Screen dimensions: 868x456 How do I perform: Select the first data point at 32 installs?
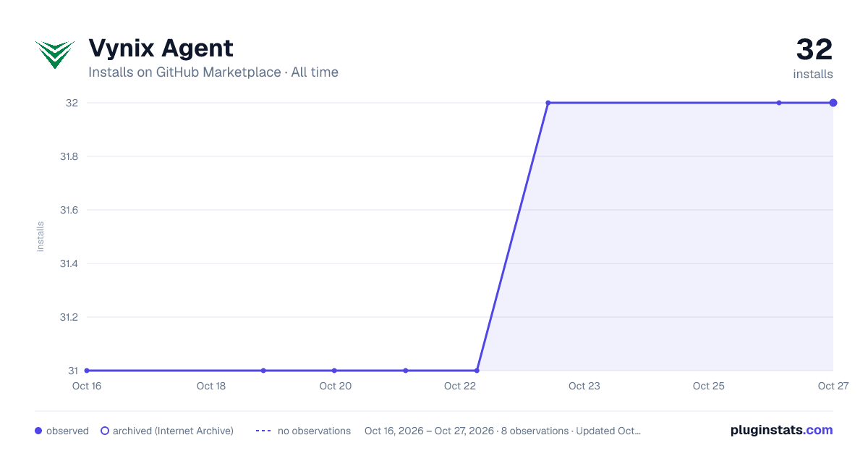click(x=548, y=103)
